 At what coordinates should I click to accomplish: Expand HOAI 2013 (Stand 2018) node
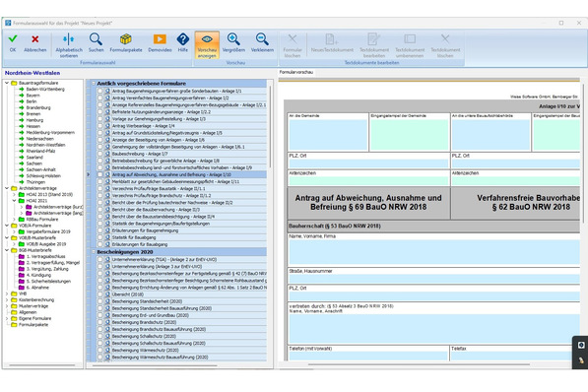point(14,194)
